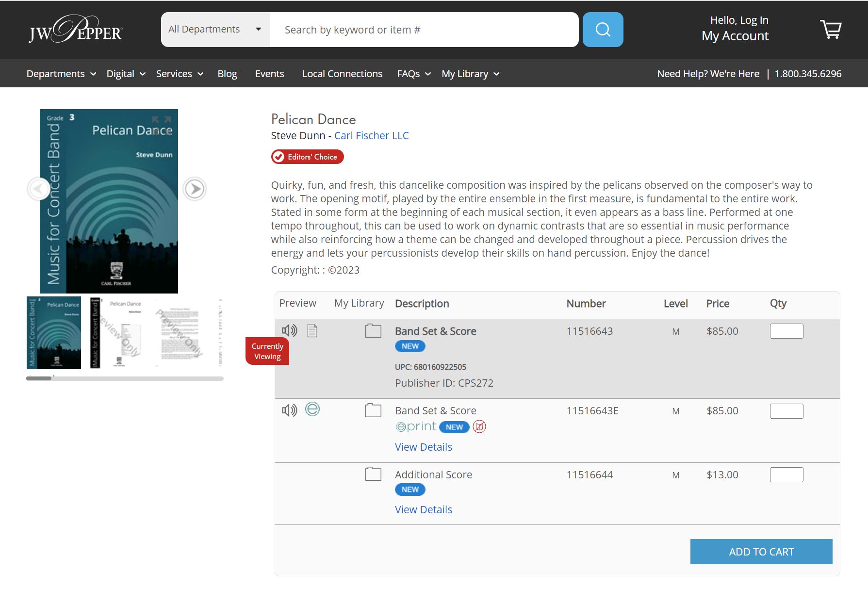Play audio preview for item 11516643E
The width and height of the screenshot is (868, 604).
[x=290, y=410]
